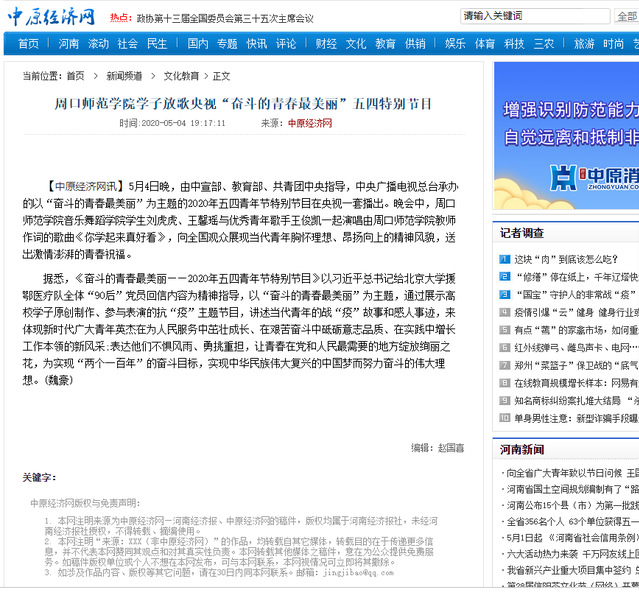639x601 pixels.
Task: Click the 新闻频道 breadcrumb link
Action: [x=124, y=76]
